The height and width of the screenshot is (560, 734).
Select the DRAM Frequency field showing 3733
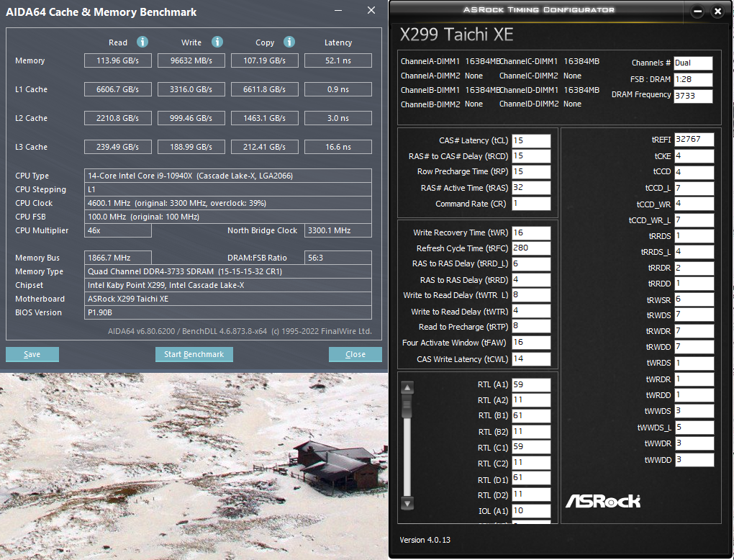pyautogui.click(x=693, y=96)
